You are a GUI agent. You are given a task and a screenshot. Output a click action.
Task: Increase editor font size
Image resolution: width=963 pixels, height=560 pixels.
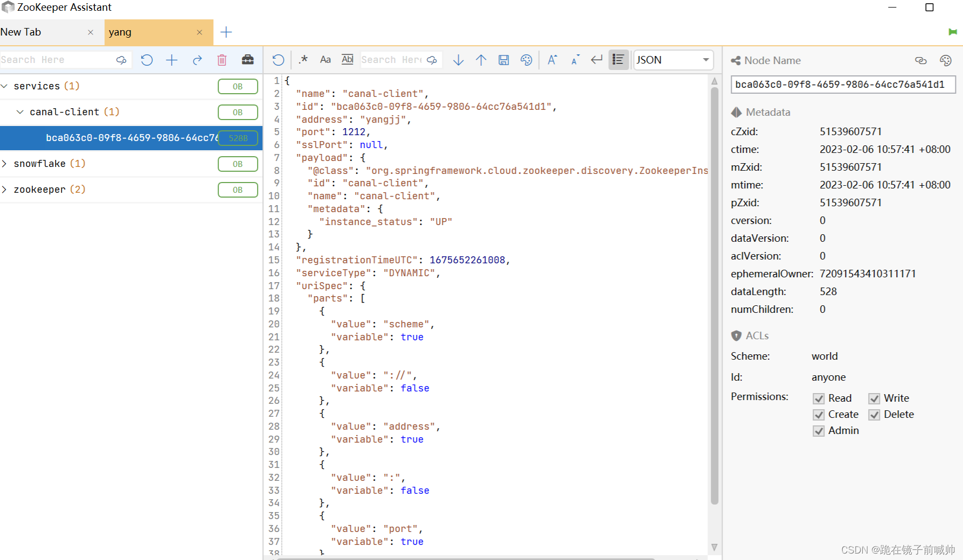(552, 60)
